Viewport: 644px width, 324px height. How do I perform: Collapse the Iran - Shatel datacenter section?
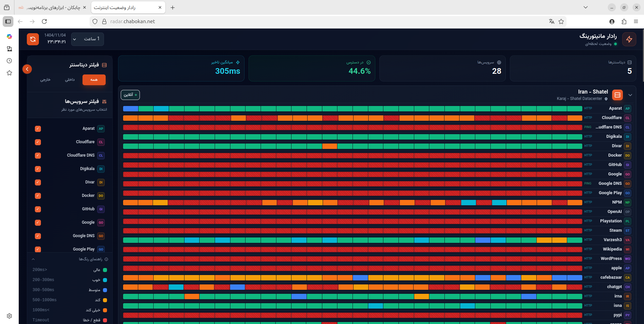click(x=630, y=95)
